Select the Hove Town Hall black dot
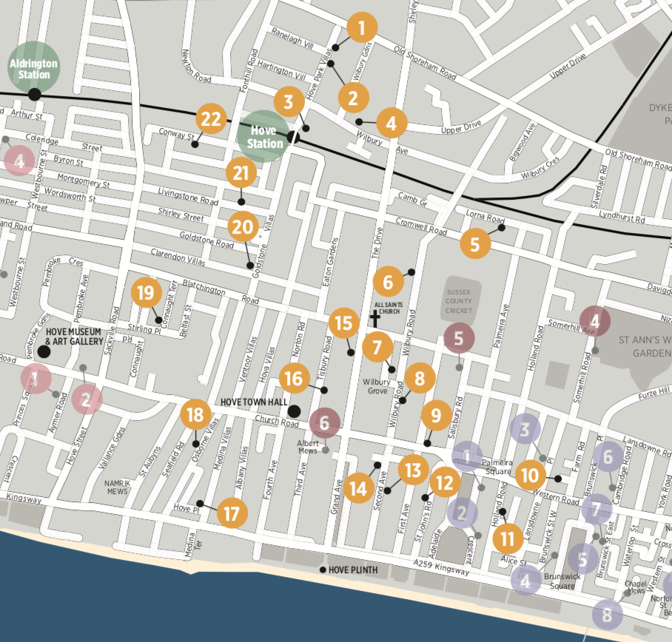Screen dimensions: 672x642 [294, 410]
